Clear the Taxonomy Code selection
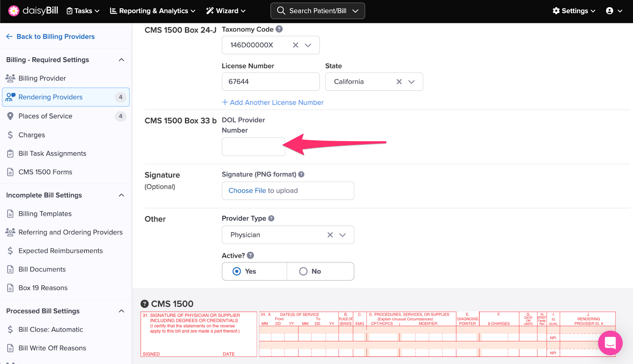 coord(296,45)
